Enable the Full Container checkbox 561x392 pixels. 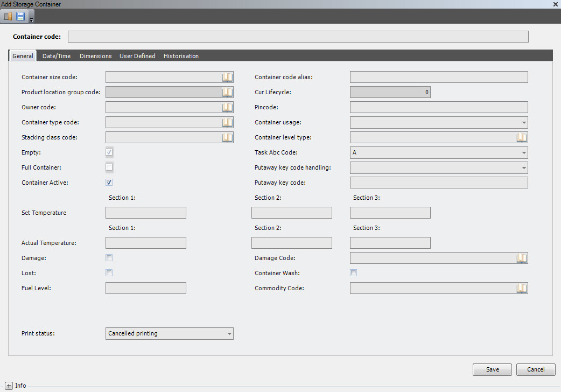click(109, 167)
